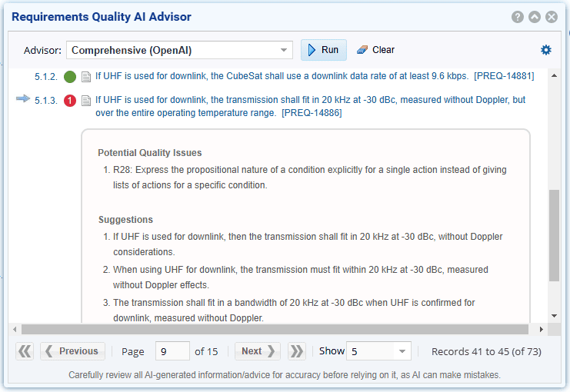Jump to first page with double-left arrows
This screenshot has height=392, width=570.
tap(25, 351)
